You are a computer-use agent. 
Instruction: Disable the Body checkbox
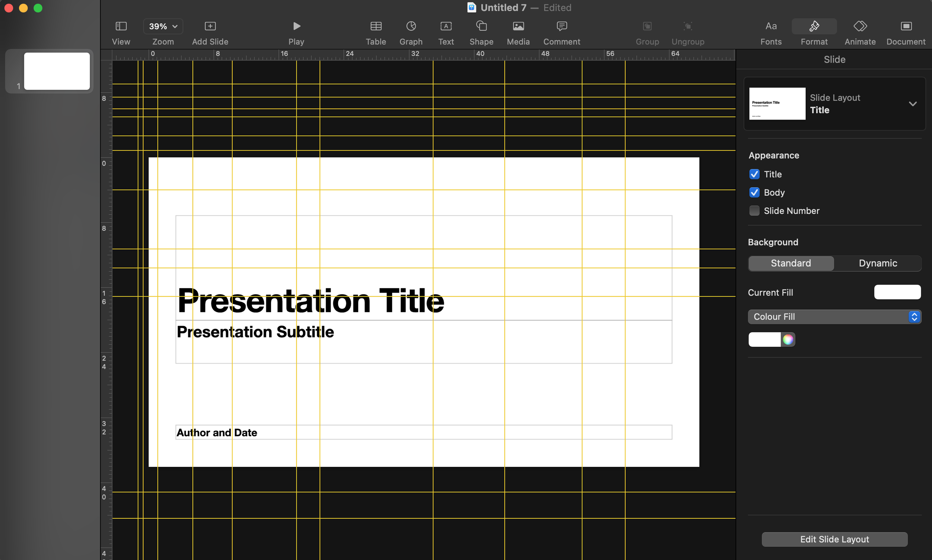click(754, 193)
